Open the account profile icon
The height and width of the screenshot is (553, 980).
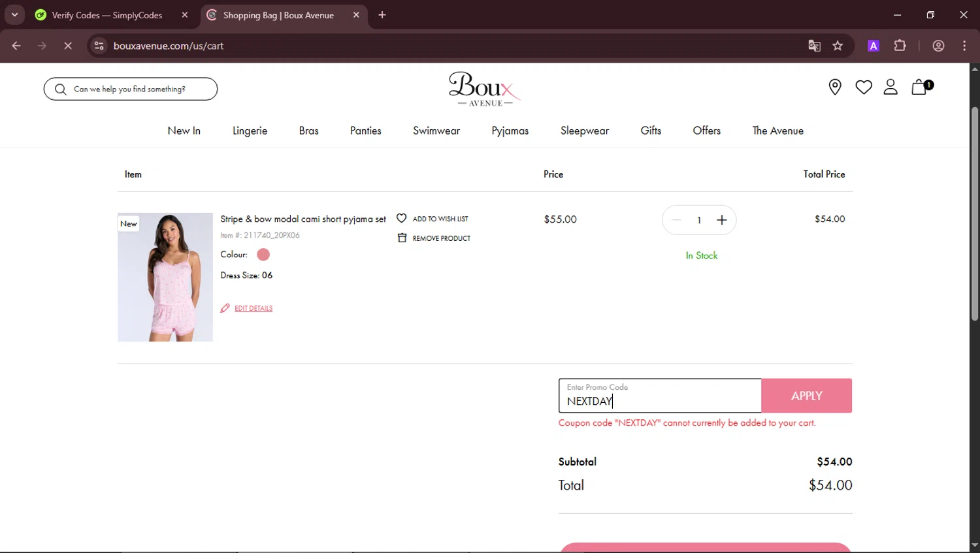(890, 87)
